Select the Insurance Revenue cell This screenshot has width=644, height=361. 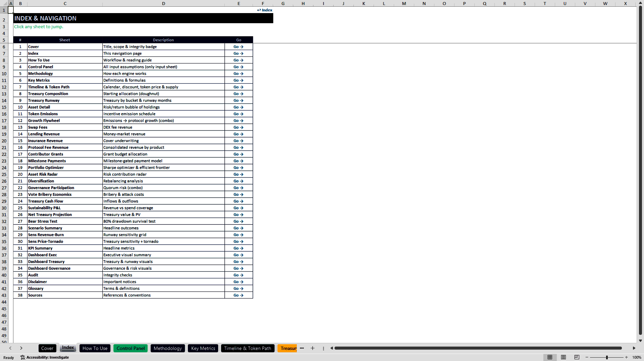(x=65, y=141)
